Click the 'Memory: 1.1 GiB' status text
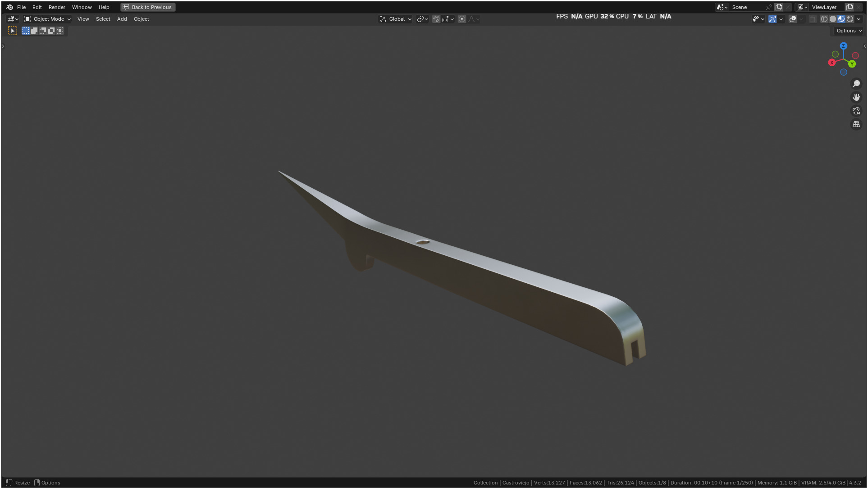This screenshot has width=868, height=489. click(777, 483)
